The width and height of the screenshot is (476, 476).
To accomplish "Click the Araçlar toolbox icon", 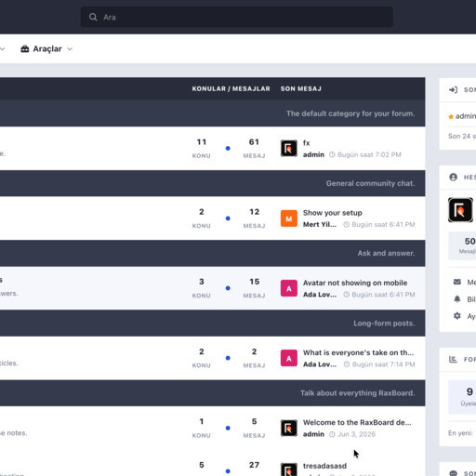I will pos(25,48).
